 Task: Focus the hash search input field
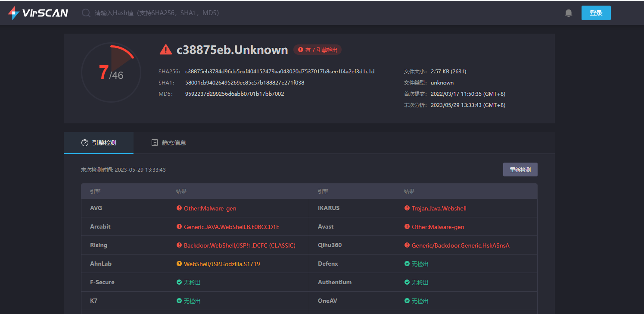(x=157, y=13)
